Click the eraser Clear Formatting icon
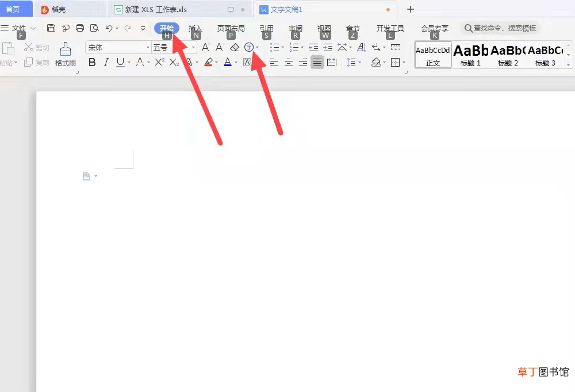The height and width of the screenshot is (392, 575). [235, 47]
